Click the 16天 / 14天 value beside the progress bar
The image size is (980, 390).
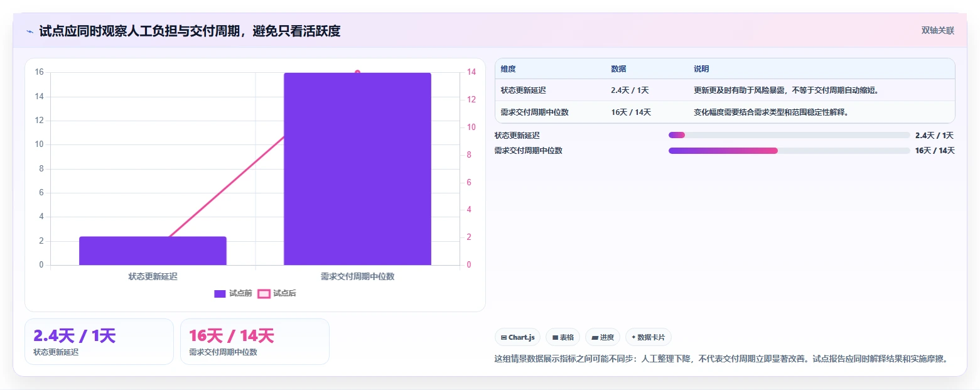click(935, 151)
